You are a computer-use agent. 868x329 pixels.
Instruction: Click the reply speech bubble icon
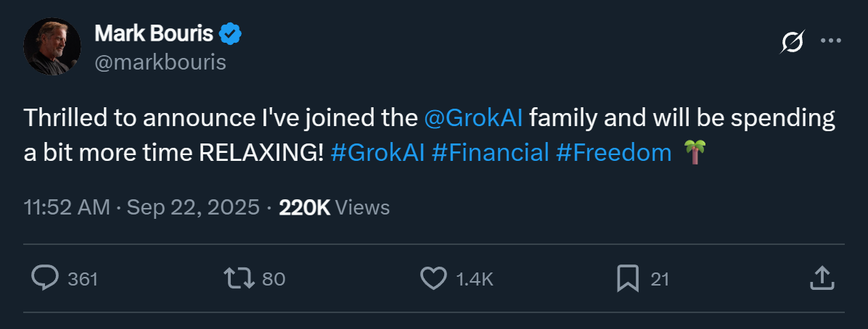(45, 278)
